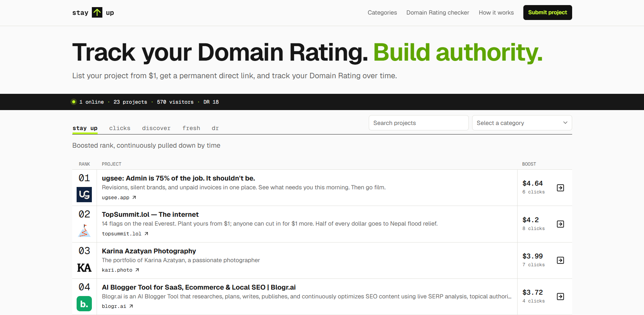The image size is (644, 315).
Task: Click rank number 03
Action: click(x=84, y=251)
